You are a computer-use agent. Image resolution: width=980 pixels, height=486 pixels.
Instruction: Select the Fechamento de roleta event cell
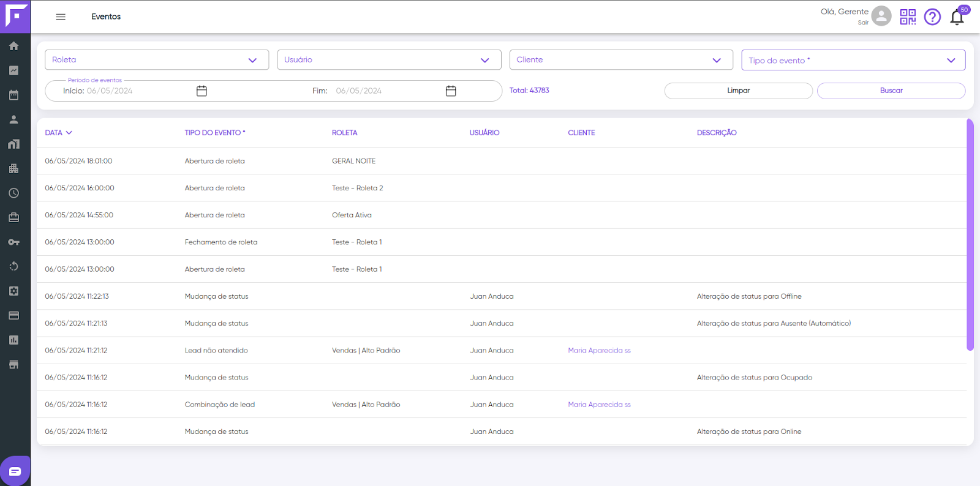click(x=221, y=242)
